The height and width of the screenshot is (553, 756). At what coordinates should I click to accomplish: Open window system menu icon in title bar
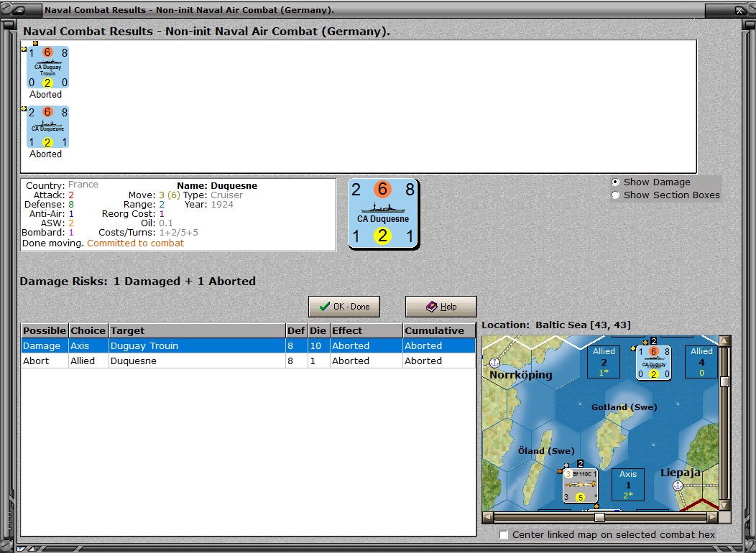point(20,9)
